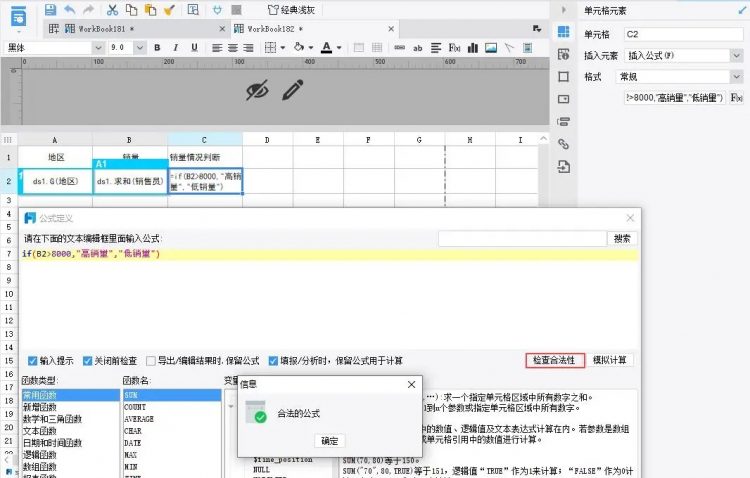The width and height of the screenshot is (750, 478).
Task: Paste clipboard content via toolbar
Action: pos(150,9)
